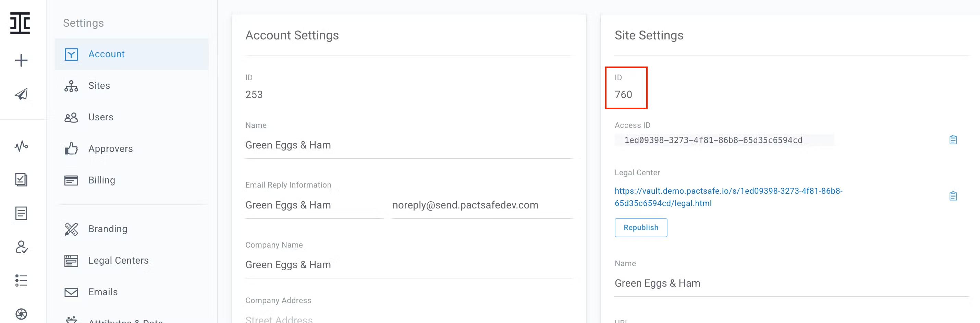Open Sites settings section

coord(132,86)
